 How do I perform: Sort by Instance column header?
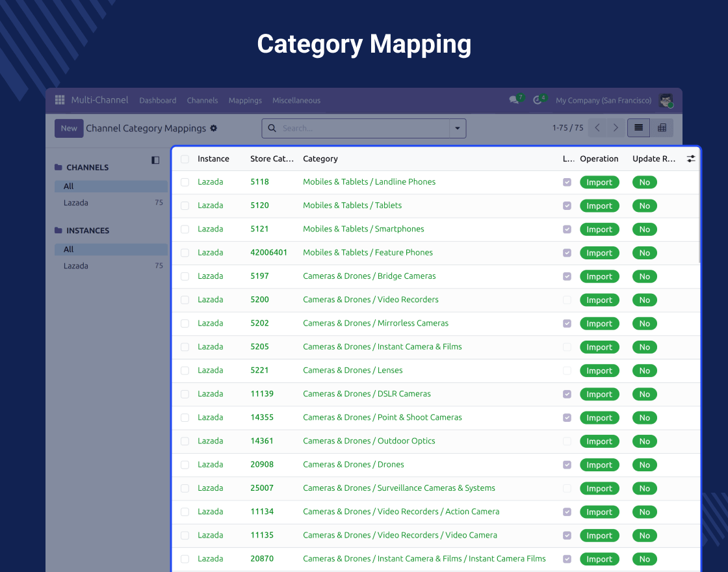[x=214, y=159]
